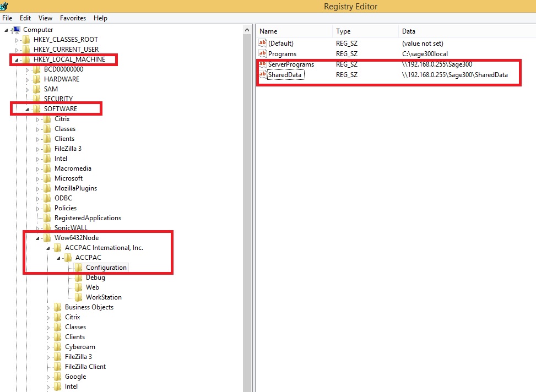536x392 pixels.
Task: Click the FileZilla Client folder icon
Action: [x=58, y=367]
